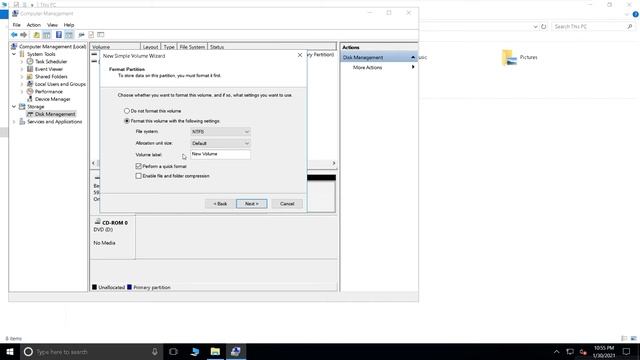Collapse the System Tools tree node

14,54
